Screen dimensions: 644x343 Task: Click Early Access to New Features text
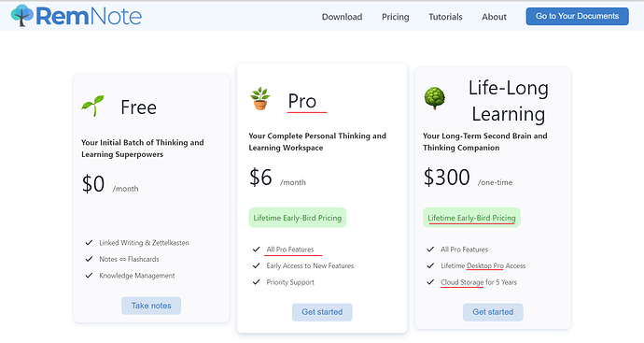pyautogui.click(x=310, y=265)
